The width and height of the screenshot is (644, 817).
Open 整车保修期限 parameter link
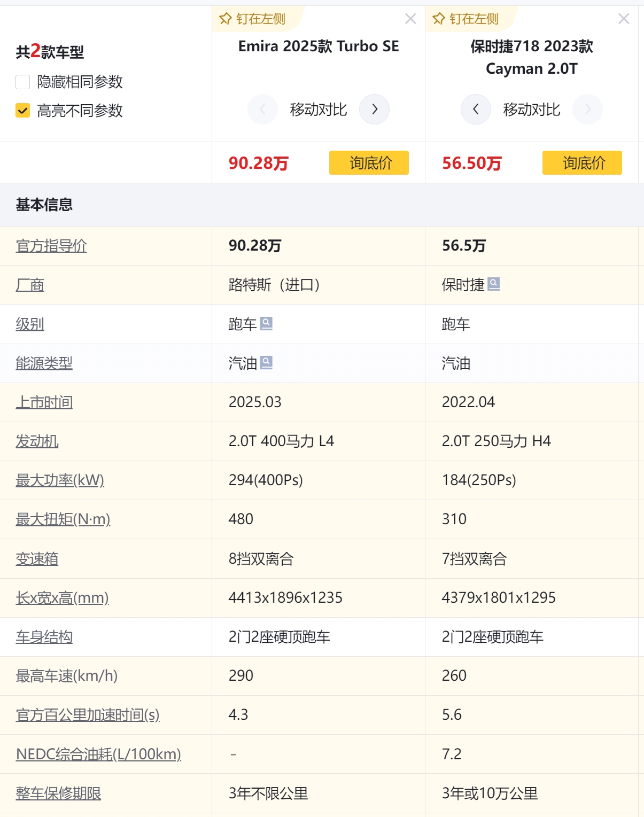tap(59, 793)
